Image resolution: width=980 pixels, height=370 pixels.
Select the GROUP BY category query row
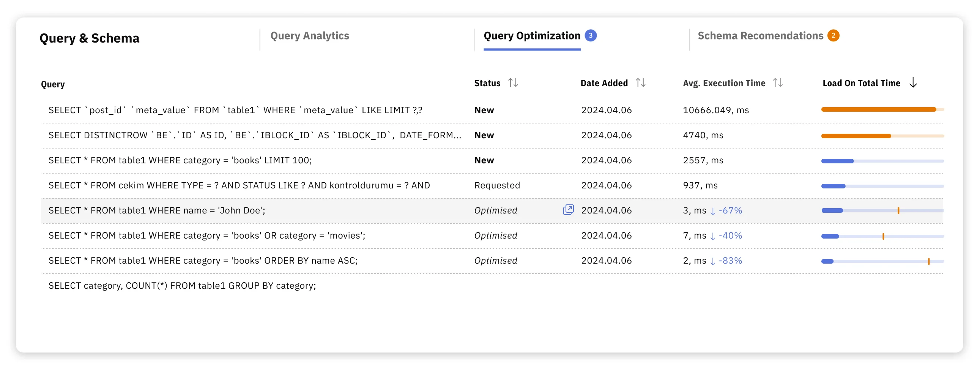(x=182, y=285)
